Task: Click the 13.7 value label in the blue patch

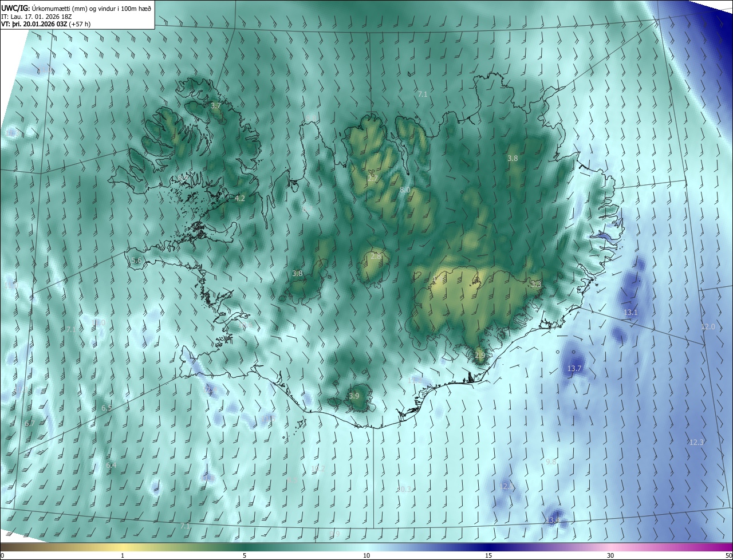Action: 574,369
